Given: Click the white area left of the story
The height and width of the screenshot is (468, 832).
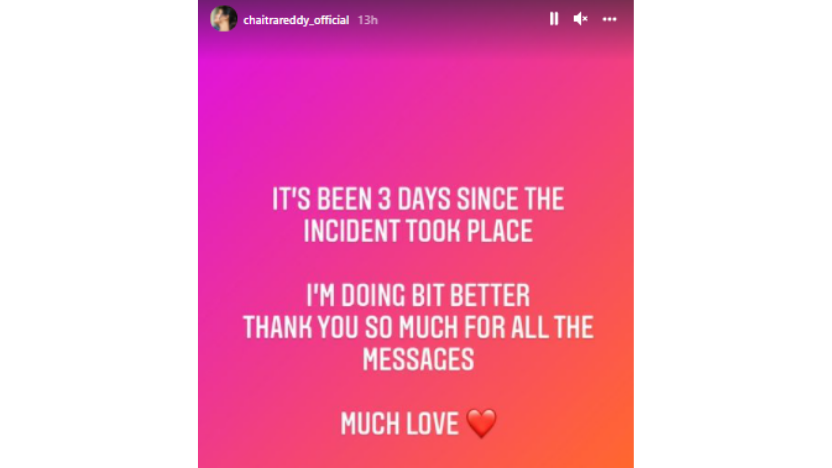Looking at the screenshot, I should click(99, 234).
